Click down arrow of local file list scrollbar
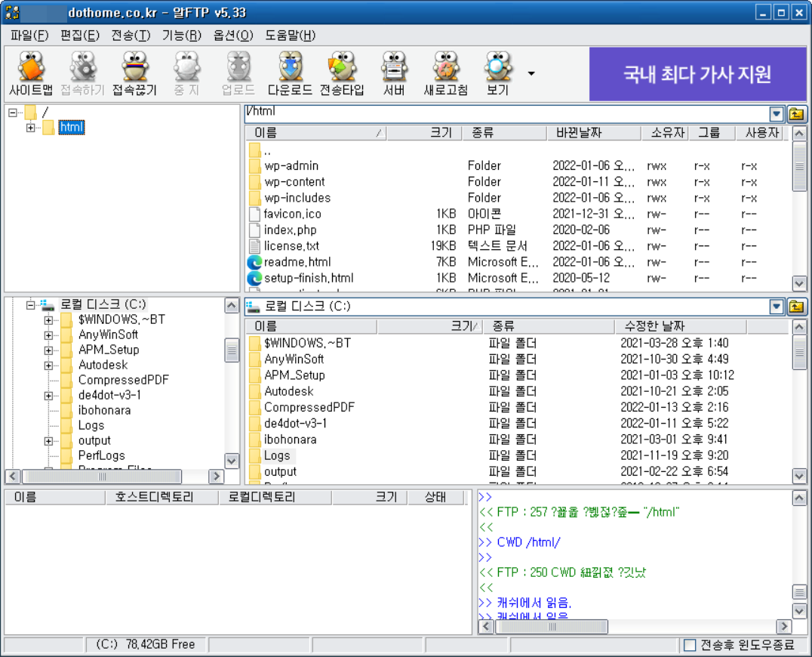 pos(799,475)
